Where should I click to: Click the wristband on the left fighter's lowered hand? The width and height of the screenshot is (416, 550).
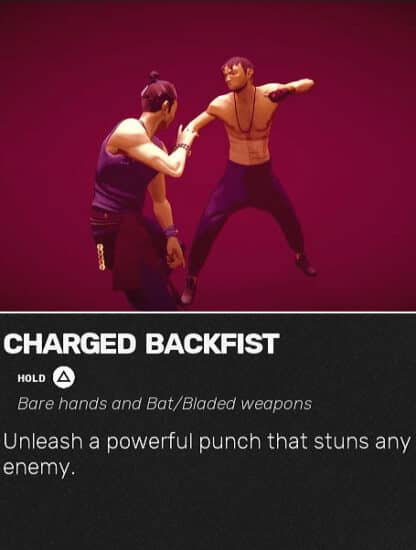[x=170, y=232]
